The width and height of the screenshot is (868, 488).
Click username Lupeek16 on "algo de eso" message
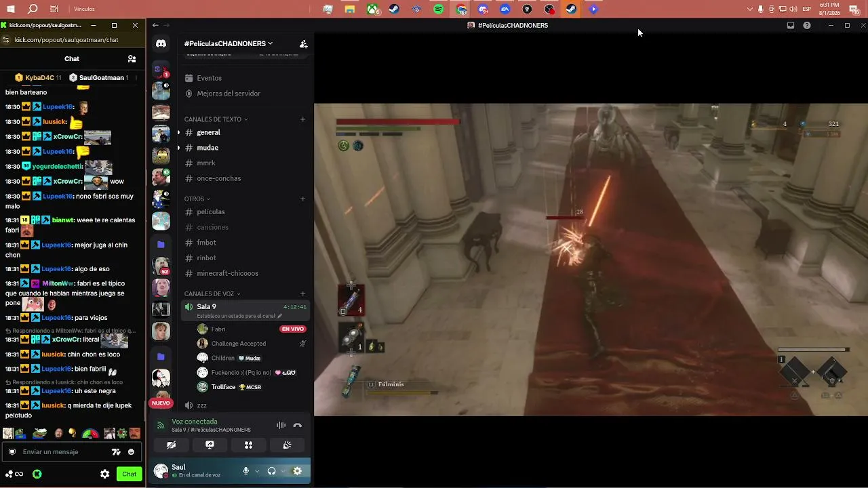pos(57,269)
